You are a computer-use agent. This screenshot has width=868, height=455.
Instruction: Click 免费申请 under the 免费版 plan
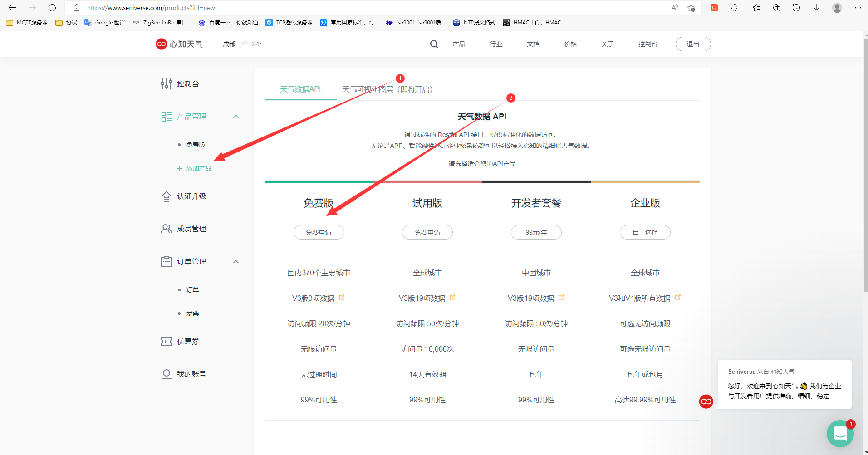click(x=319, y=232)
